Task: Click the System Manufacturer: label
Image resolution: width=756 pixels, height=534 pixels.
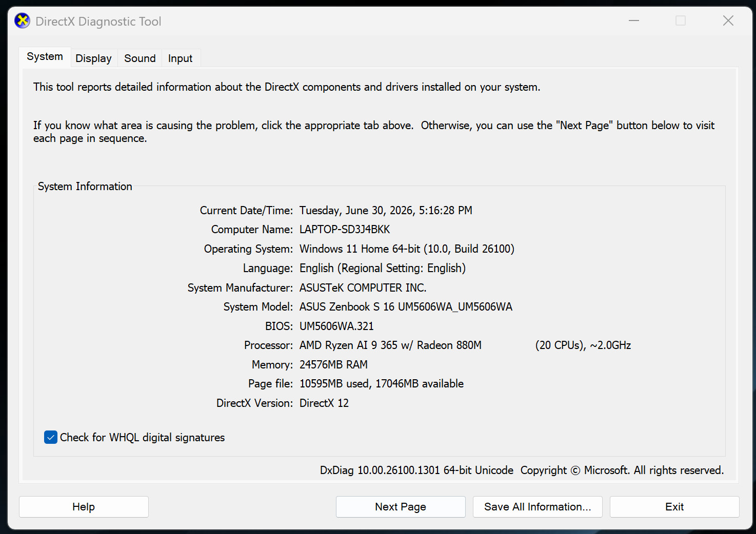Action: point(241,288)
